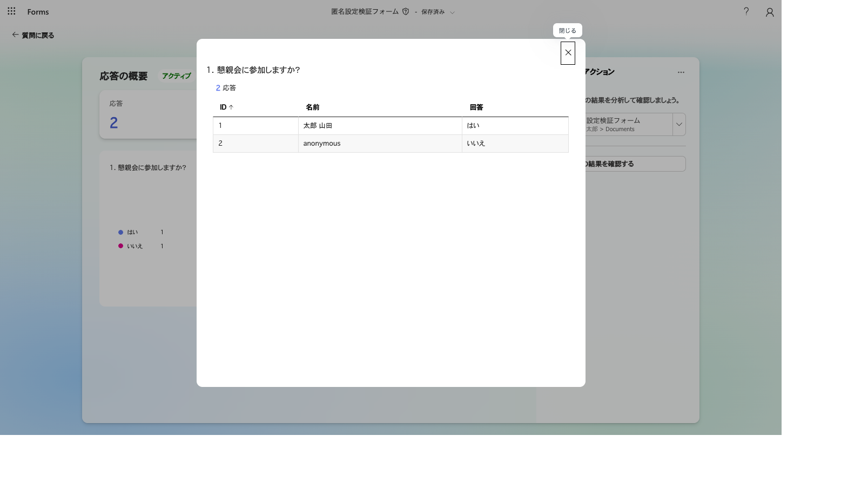
Task: Click the magenta いいえ legend dot
Action: coord(120,246)
